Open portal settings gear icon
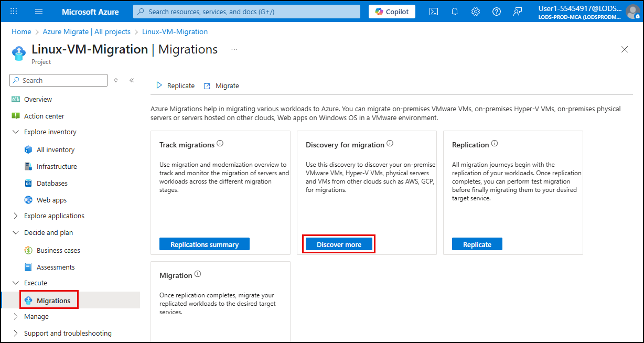Viewport: 644px width, 343px height. [x=476, y=12]
